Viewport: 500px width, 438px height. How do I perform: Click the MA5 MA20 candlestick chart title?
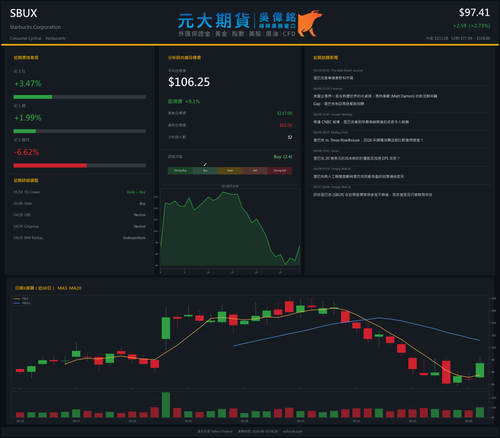click(48, 288)
